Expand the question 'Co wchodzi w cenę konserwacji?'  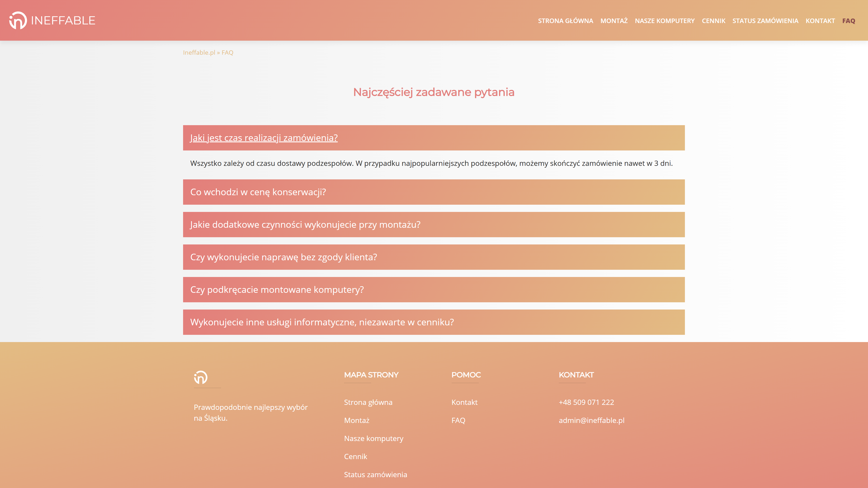coord(258,192)
